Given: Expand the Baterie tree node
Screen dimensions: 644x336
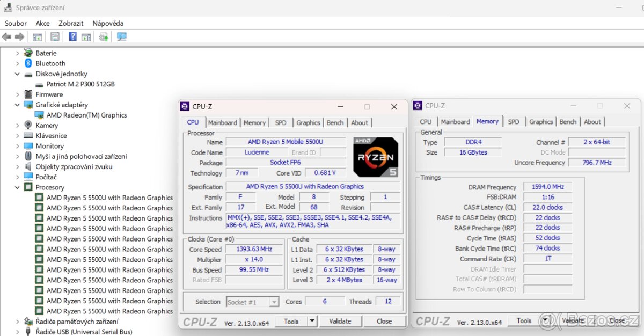Looking at the screenshot, I should (x=17, y=53).
